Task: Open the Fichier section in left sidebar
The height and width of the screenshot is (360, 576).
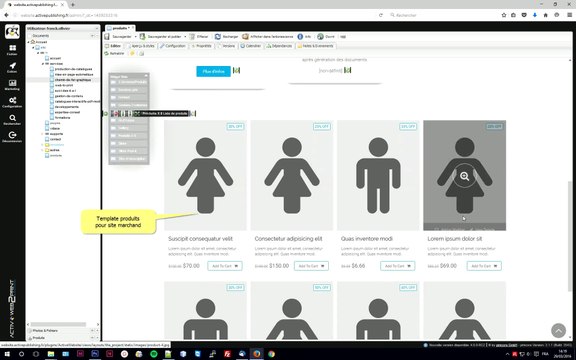Action: pos(12,50)
